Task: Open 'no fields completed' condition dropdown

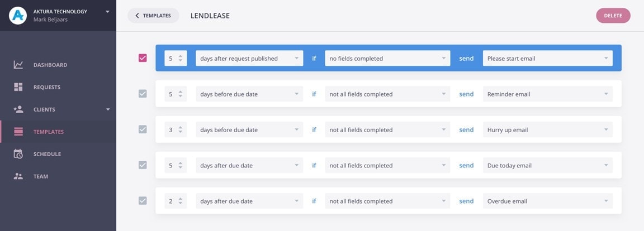Action: 387,58
